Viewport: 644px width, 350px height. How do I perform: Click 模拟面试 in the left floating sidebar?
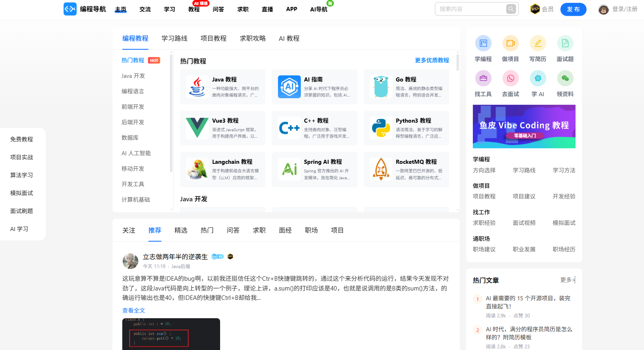click(22, 193)
